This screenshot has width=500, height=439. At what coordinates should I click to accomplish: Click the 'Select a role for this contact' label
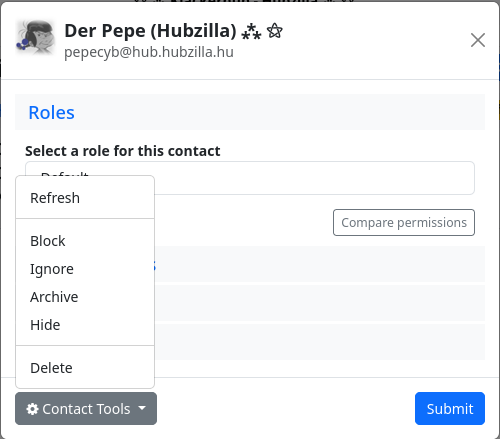[x=123, y=151]
